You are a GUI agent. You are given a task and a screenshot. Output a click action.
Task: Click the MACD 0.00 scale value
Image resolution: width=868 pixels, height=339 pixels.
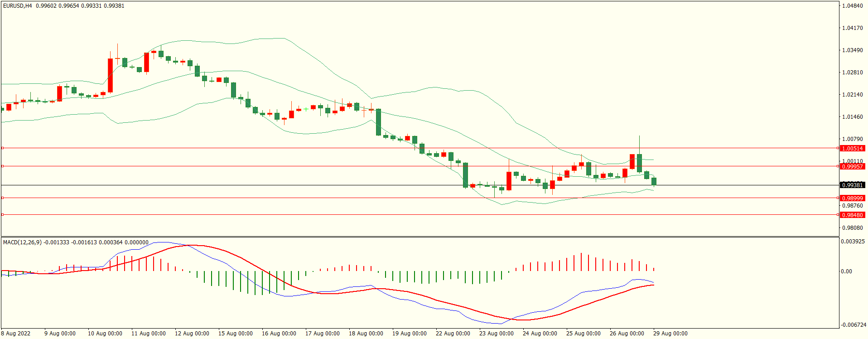(x=846, y=271)
